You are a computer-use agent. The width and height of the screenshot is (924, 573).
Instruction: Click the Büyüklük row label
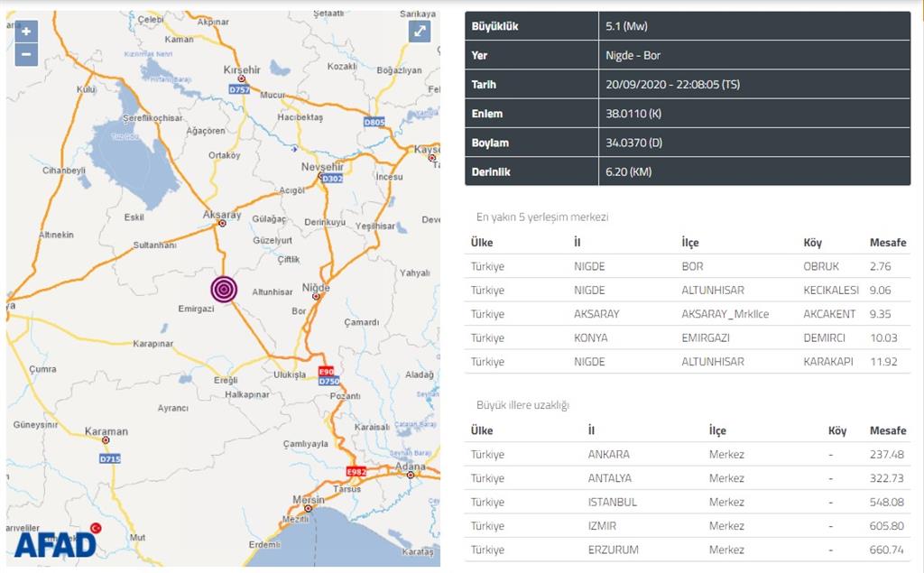pos(494,26)
